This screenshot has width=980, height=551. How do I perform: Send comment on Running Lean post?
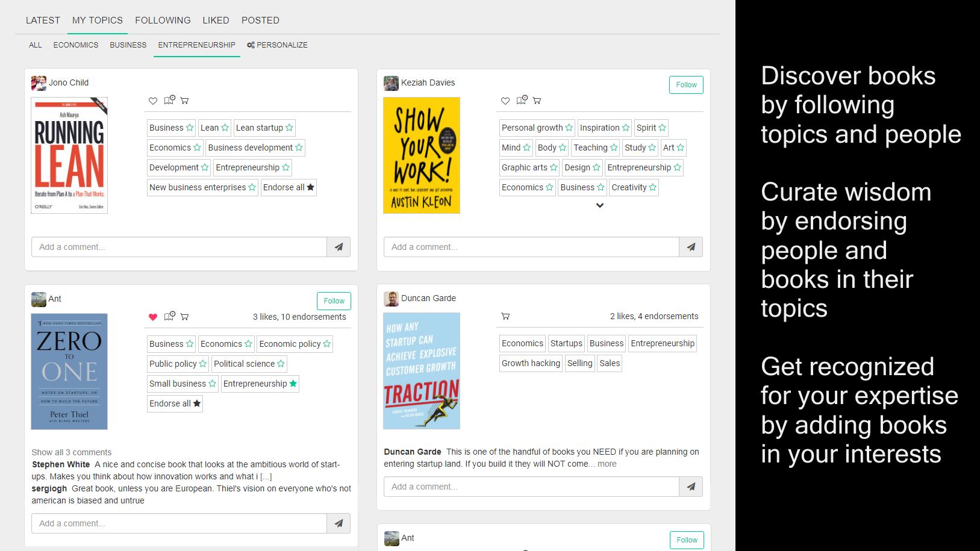tap(339, 247)
